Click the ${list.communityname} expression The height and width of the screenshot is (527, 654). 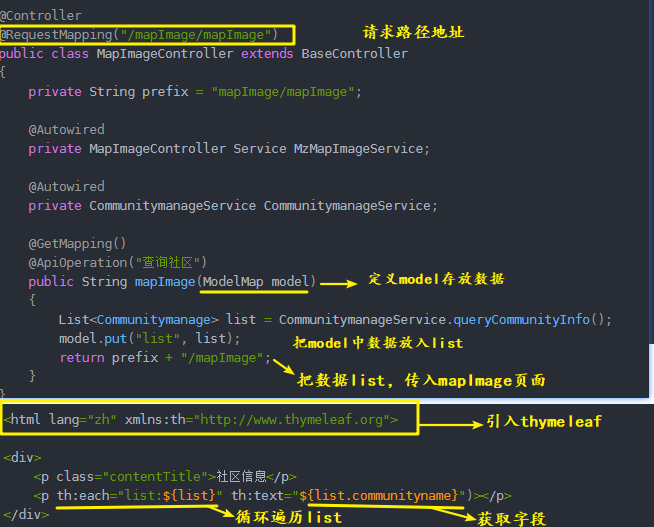[379, 496]
